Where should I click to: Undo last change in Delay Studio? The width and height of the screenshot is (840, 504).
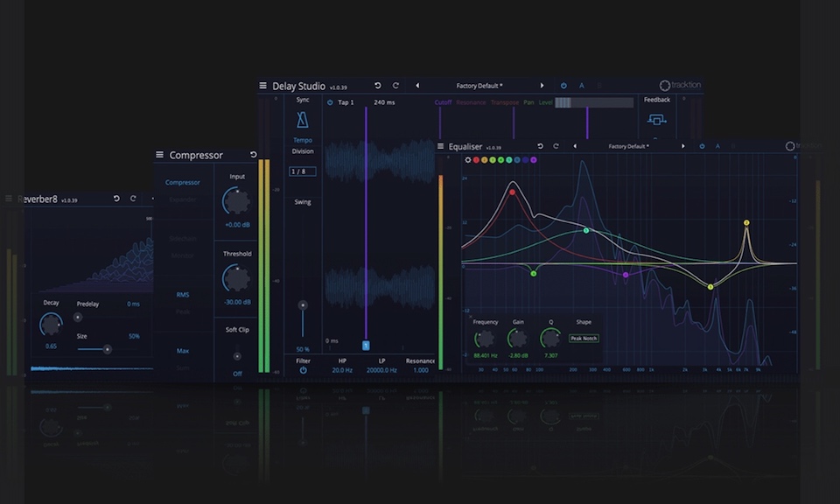click(x=378, y=86)
